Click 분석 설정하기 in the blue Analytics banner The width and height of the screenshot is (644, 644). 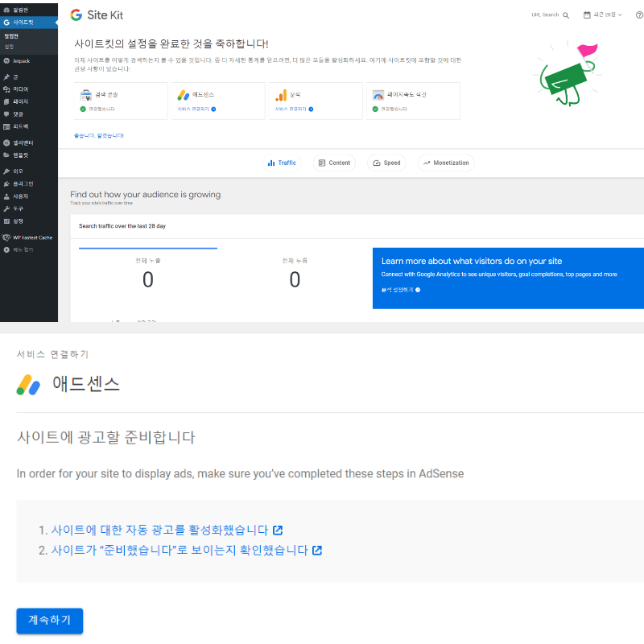click(x=396, y=289)
